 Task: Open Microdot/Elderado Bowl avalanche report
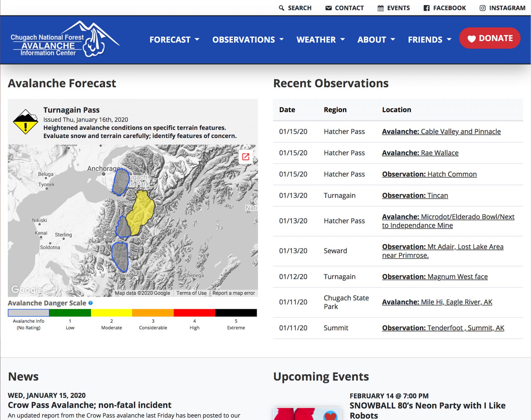click(448, 221)
